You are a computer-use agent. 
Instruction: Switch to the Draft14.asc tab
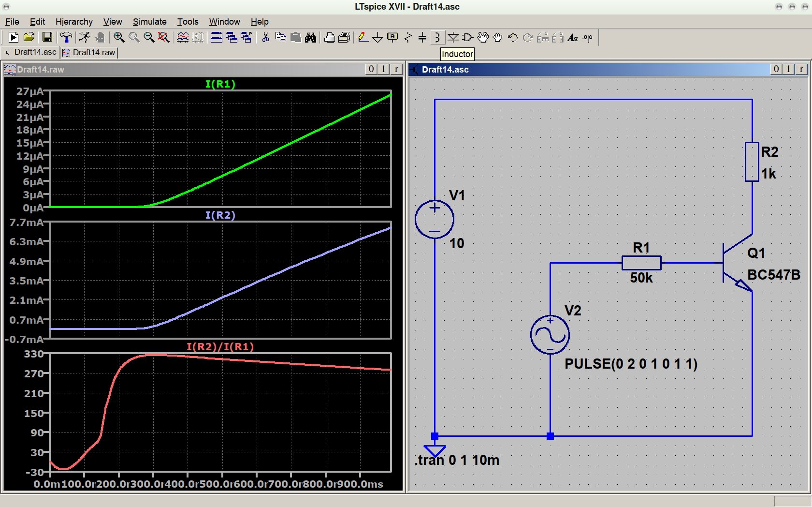[30, 52]
